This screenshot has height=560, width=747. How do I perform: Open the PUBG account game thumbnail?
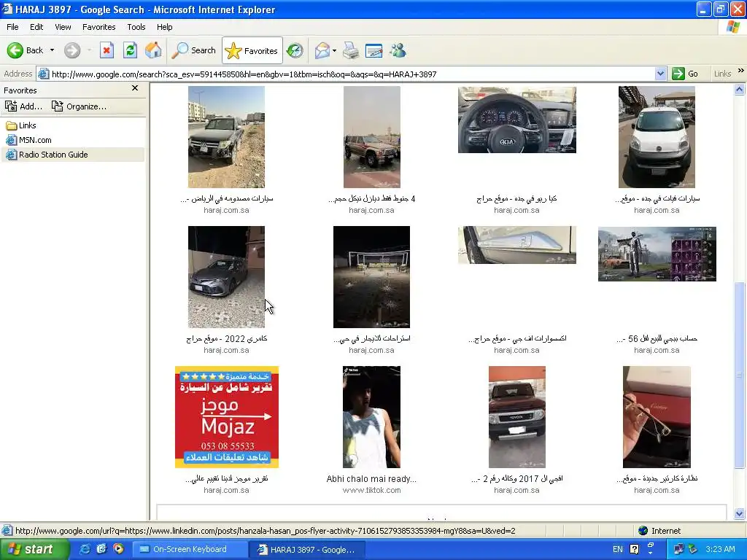(x=657, y=254)
